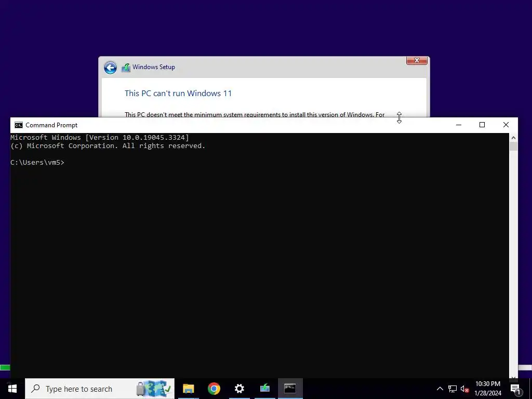Click the Windows Setup title icon
The height and width of the screenshot is (399, 532).
point(126,68)
